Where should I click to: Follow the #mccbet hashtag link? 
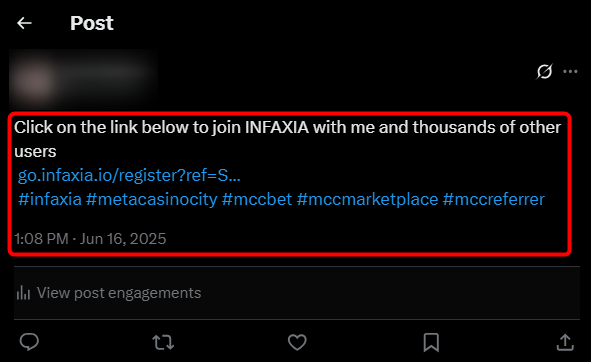(x=257, y=199)
